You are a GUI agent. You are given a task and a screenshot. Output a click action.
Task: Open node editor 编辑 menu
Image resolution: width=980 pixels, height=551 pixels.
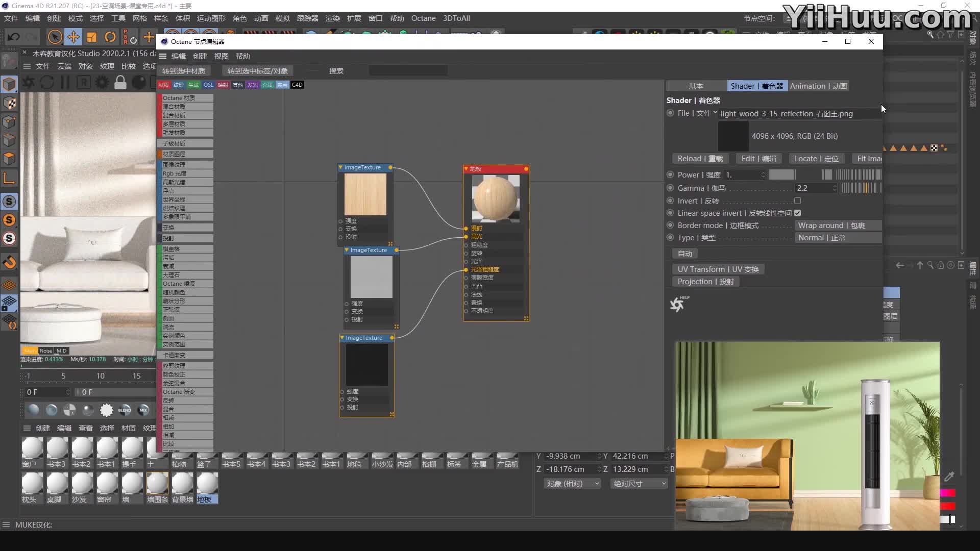(179, 56)
